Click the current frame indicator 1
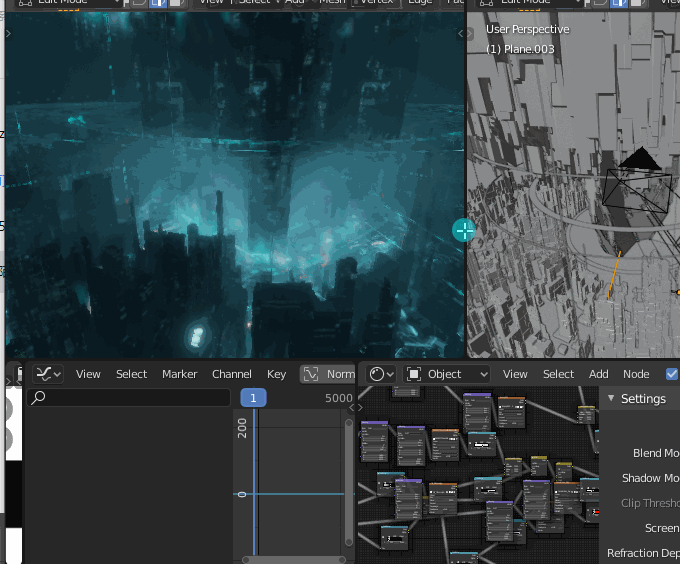Image resolution: width=680 pixels, height=564 pixels. pos(253,398)
